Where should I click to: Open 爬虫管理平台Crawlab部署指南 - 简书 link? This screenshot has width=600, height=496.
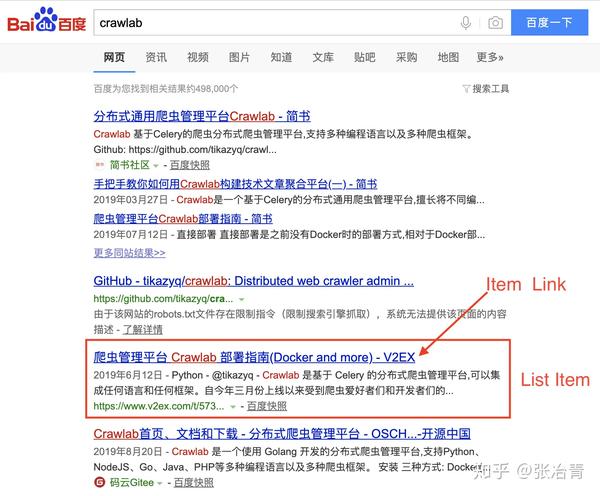point(183,219)
